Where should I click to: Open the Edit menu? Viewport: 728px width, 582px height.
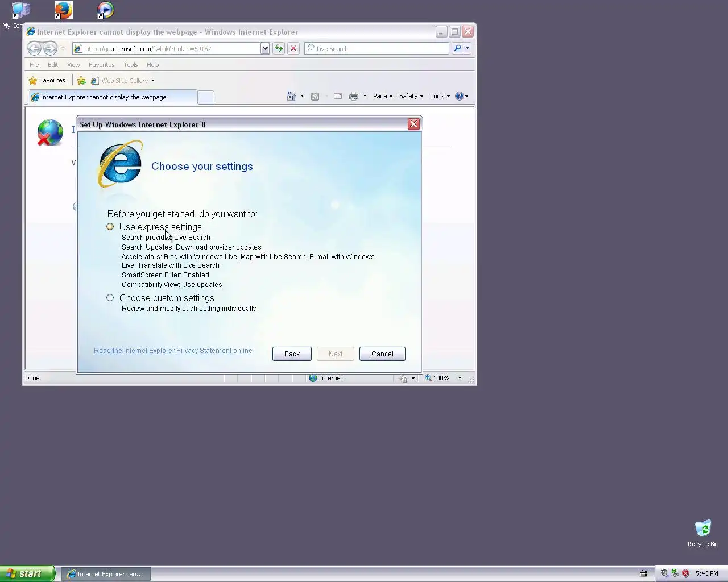point(53,65)
